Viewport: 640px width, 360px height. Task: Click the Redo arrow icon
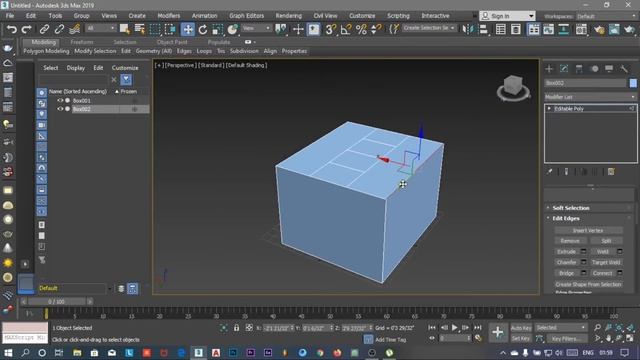(x=27, y=29)
